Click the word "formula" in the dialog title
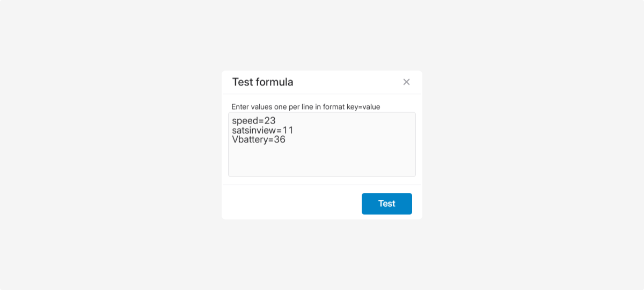 pos(274,82)
